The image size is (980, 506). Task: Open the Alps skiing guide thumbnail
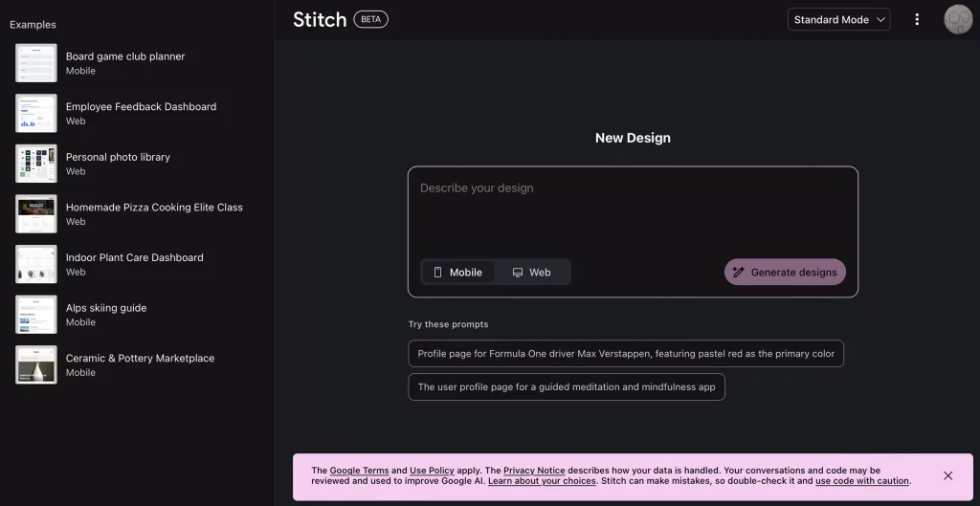[x=36, y=315]
